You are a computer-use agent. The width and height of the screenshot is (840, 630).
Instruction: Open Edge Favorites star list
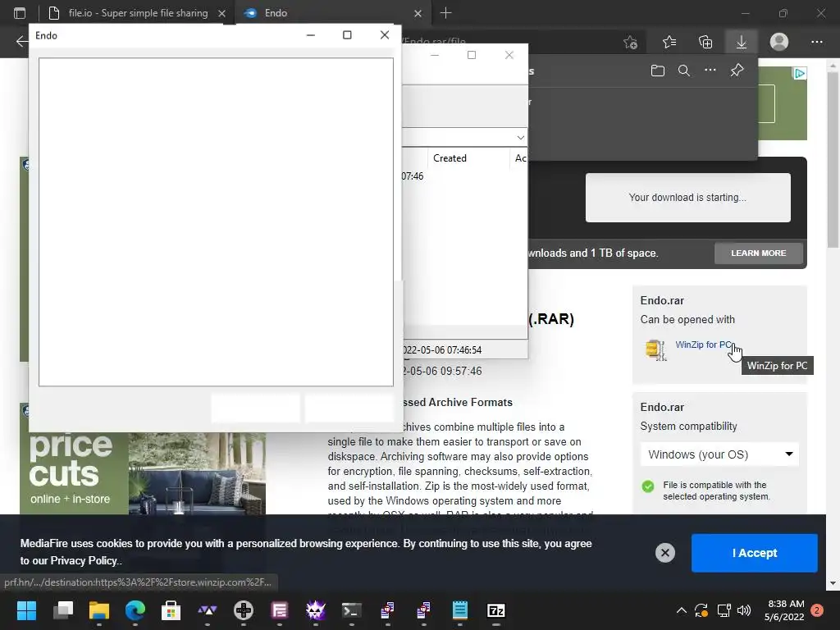[x=669, y=42]
